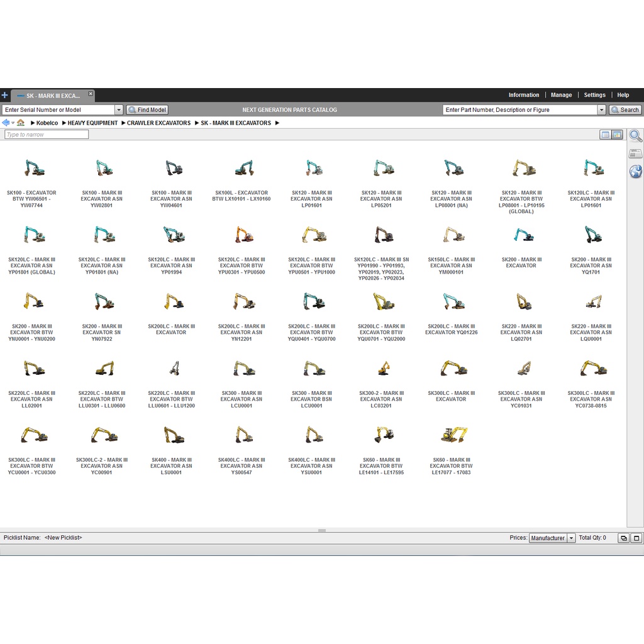Click the restore picklist panel icon

coord(623,538)
